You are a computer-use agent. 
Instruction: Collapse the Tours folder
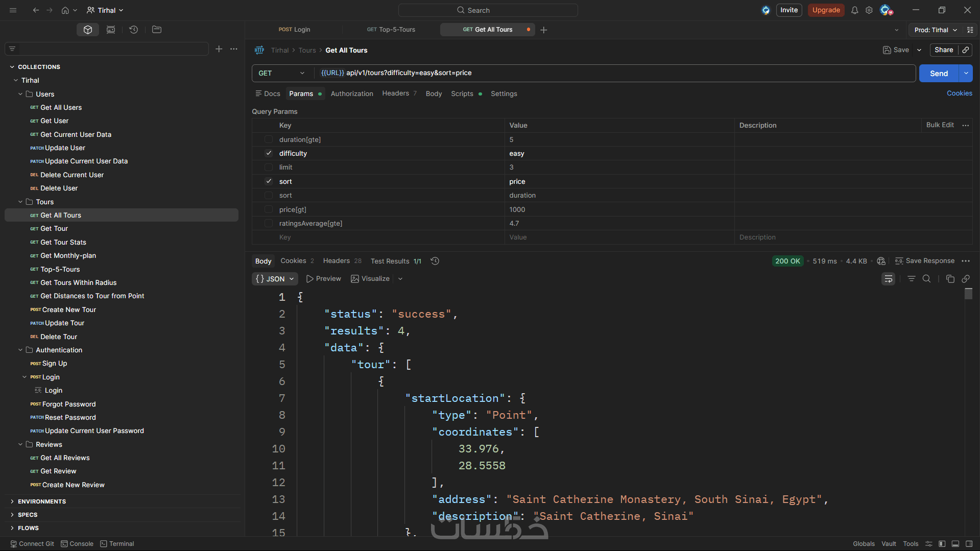click(20, 202)
